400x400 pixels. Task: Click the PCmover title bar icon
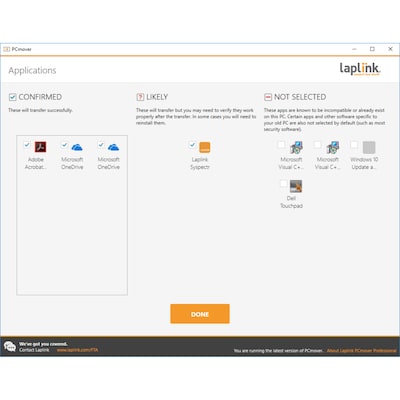pyautogui.click(x=7, y=49)
